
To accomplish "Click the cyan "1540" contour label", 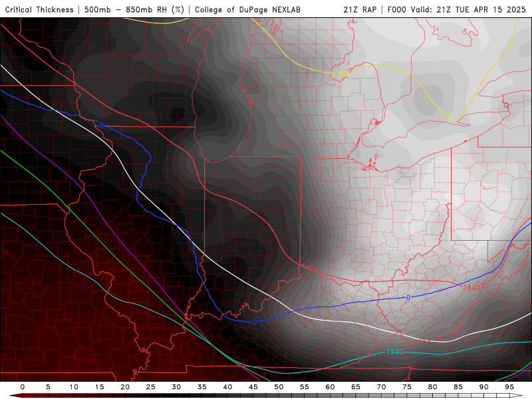I will pos(395,352).
